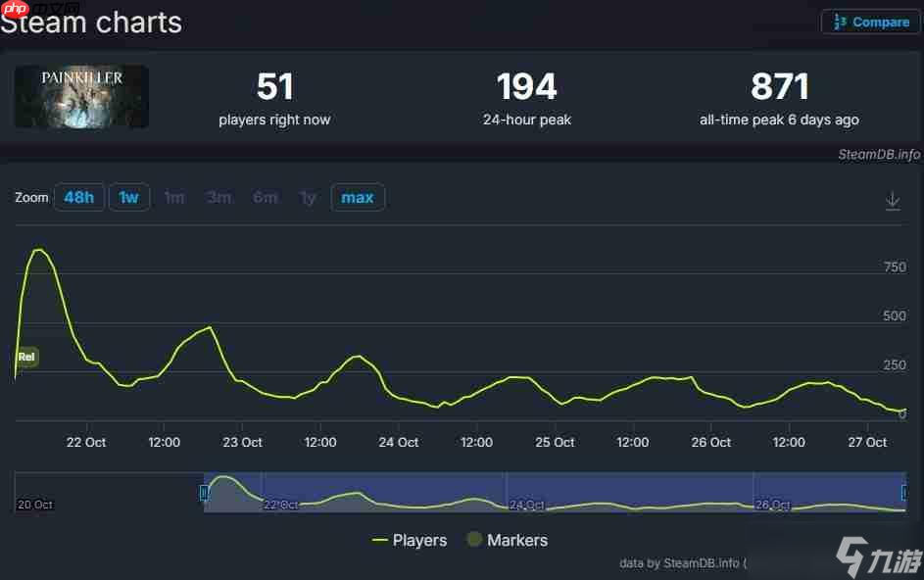The width and height of the screenshot is (924, 580).
Task: Choose the 3m zoom option
Action: [219, 198]
